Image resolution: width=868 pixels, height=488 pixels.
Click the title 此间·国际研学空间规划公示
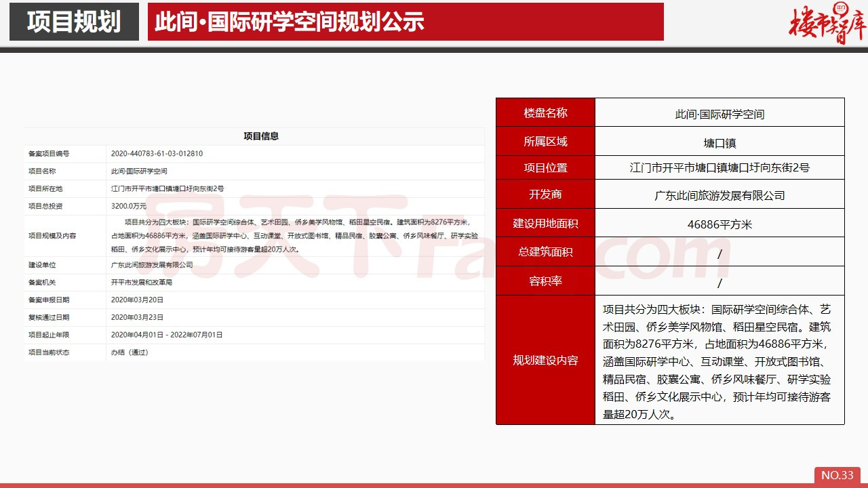pyautogui.click(x=290, y=22)
